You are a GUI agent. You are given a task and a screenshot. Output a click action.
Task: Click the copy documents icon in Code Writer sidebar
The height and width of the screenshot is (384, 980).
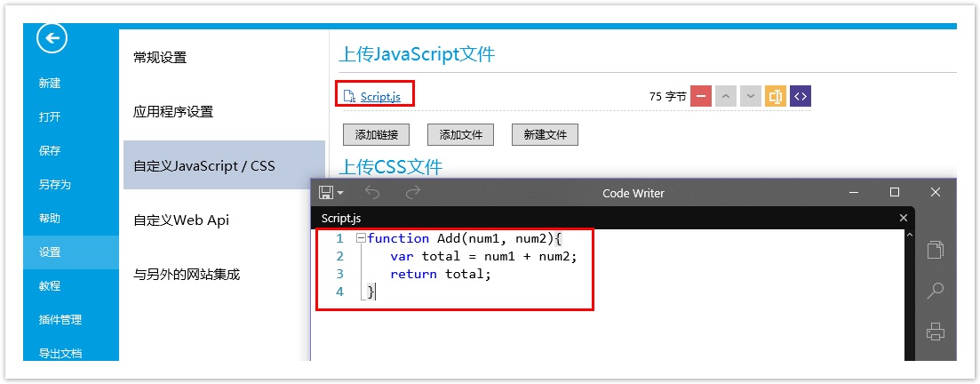[x=935, y=249]
